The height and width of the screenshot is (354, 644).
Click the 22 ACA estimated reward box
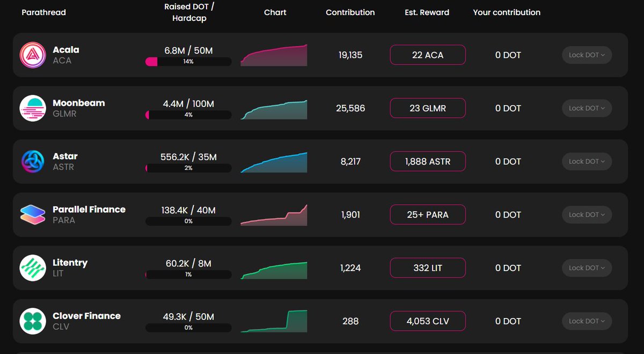click(x=428, y=55)
